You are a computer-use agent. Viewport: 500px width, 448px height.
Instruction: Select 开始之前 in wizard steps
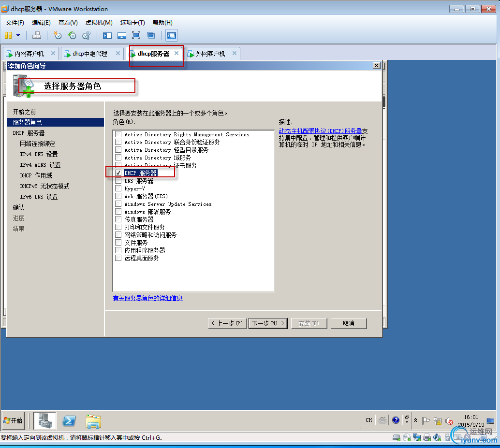click(24, 112)
